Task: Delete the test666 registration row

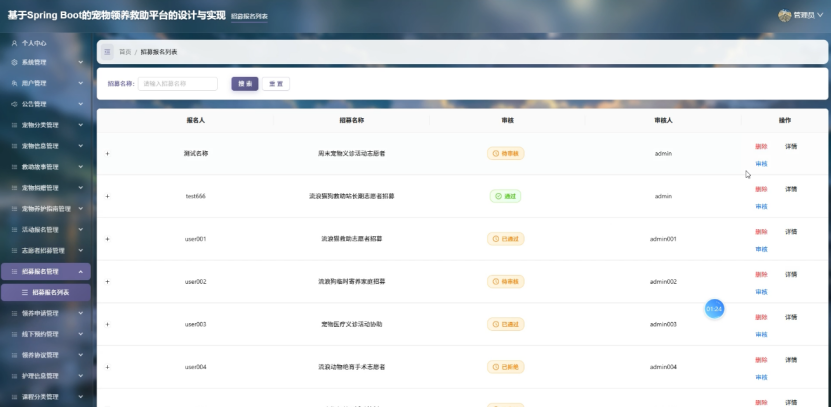Action: click(x=761, y=189)
